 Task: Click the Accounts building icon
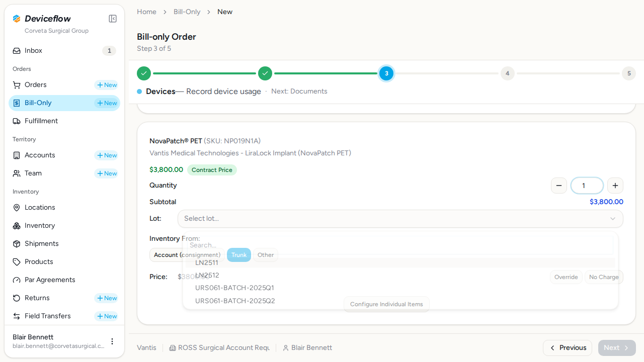(17, 155)
